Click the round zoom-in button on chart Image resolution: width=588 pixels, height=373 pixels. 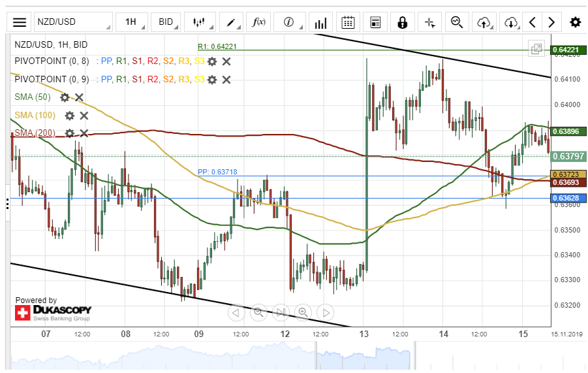coord(303,312)
